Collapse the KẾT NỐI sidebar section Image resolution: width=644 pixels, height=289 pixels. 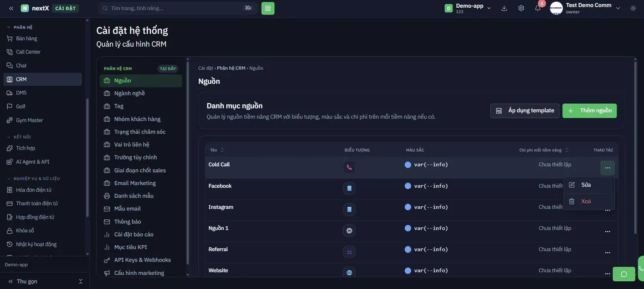point(19,137)
